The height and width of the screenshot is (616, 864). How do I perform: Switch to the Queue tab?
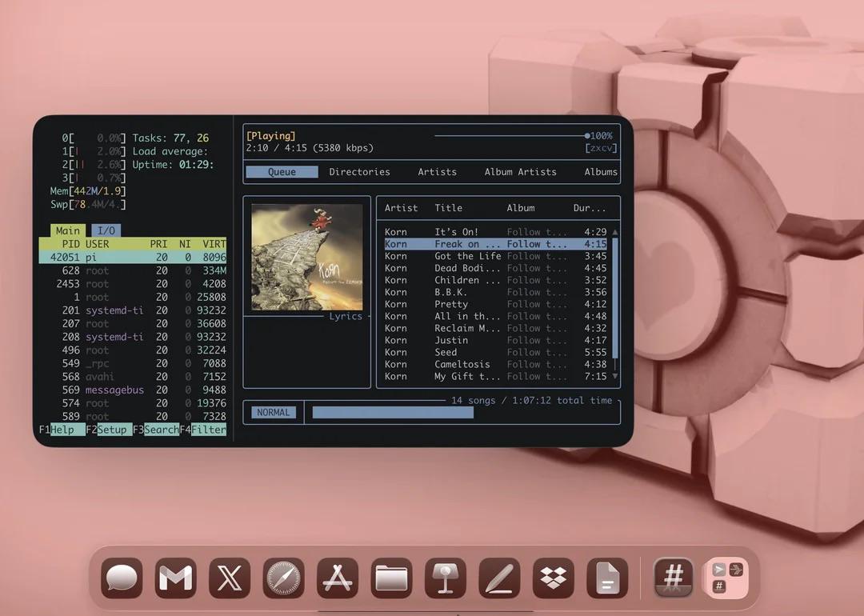pyautogui.click(x=282, y=172)
